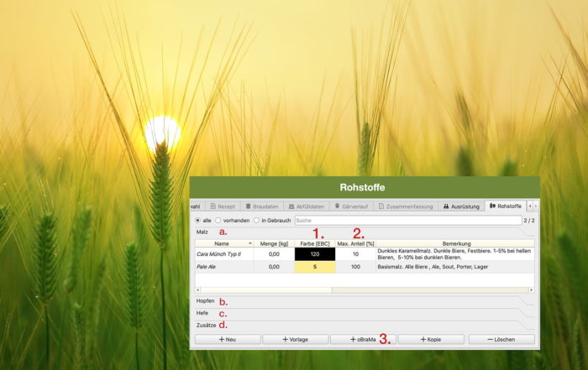Choose the 'in Gebrauch' radio button
The image size is (588, 370).
[x=257, y=220]
